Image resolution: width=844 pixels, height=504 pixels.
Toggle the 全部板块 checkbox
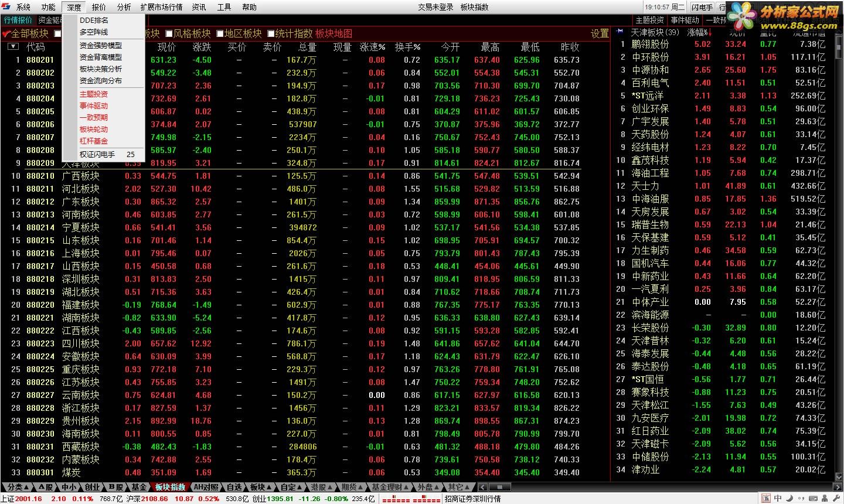(6, 33)
